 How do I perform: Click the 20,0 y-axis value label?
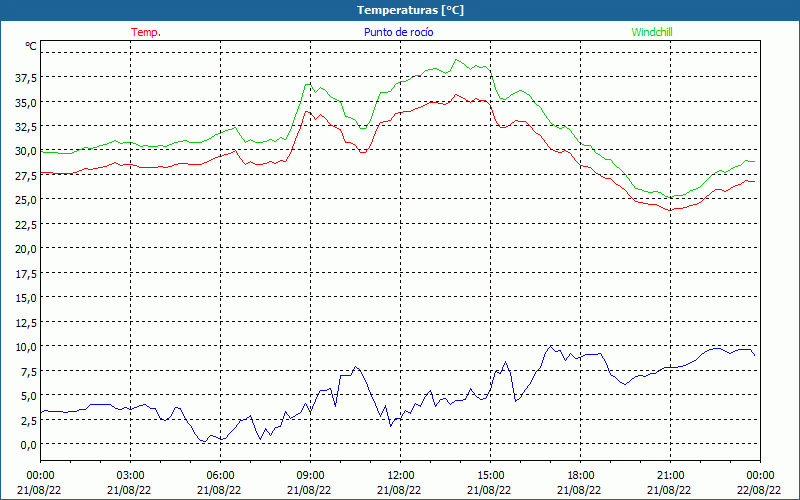[x=25, y=248]
